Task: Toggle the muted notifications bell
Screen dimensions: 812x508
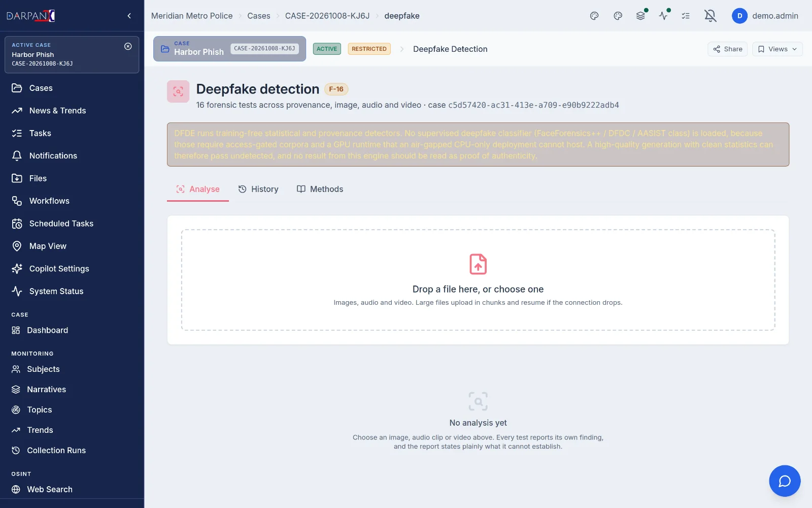Action: [x=710, y=16]
